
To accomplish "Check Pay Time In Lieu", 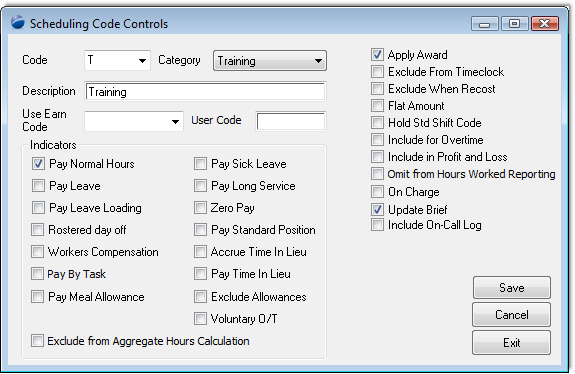I will point(200,274).
